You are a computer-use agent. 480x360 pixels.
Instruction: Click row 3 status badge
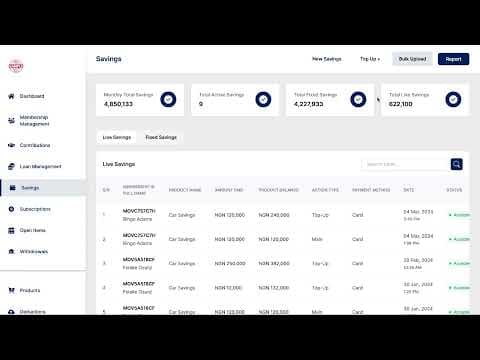click(459, 263)
